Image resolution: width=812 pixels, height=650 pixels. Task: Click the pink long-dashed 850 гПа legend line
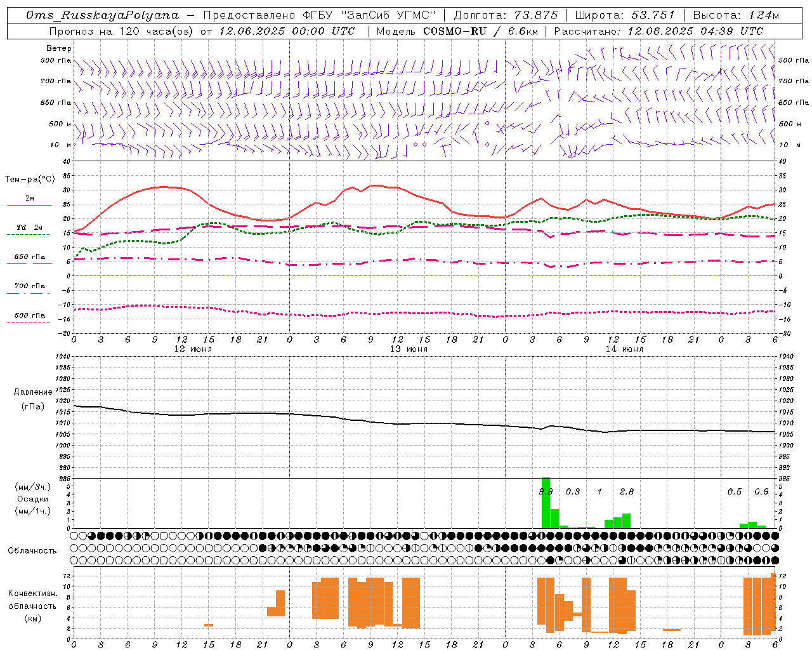(28, 264)
